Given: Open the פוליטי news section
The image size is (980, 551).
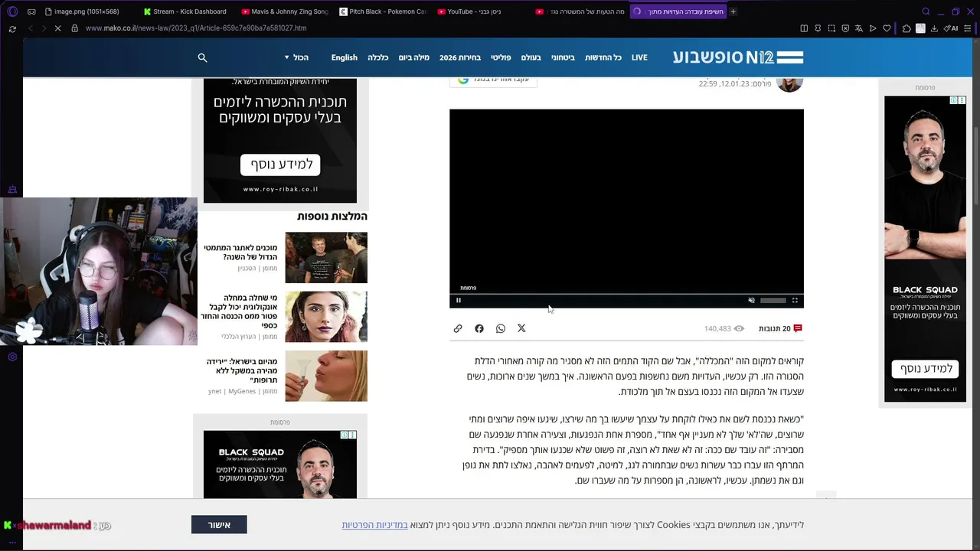Looking at the screenshot, I should 501,57.
